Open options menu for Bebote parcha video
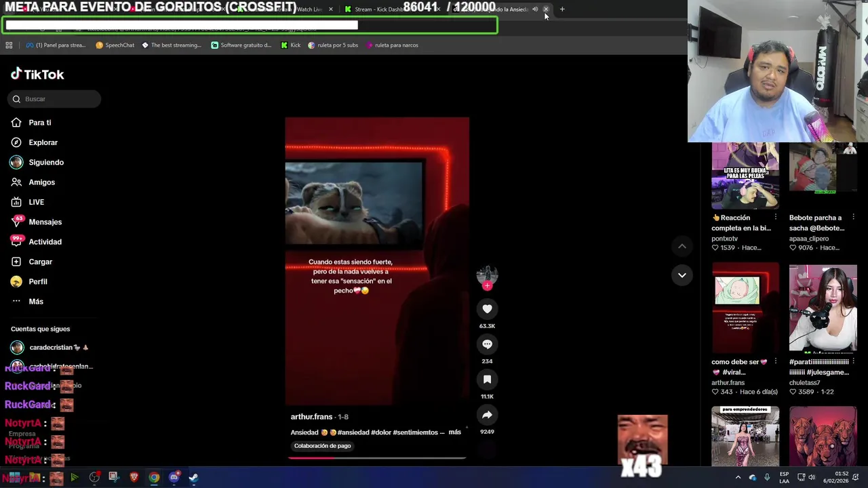 tap(853, 218)
